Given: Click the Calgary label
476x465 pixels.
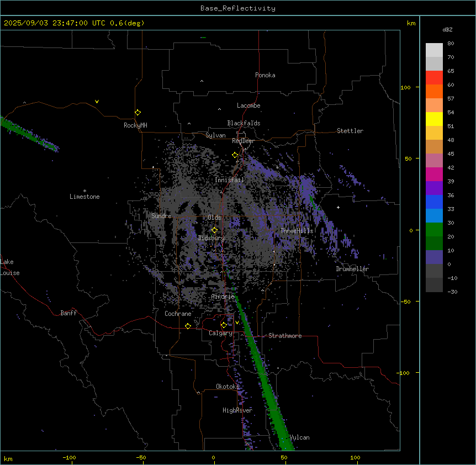Looking at the screenshot, I should 220,333.
